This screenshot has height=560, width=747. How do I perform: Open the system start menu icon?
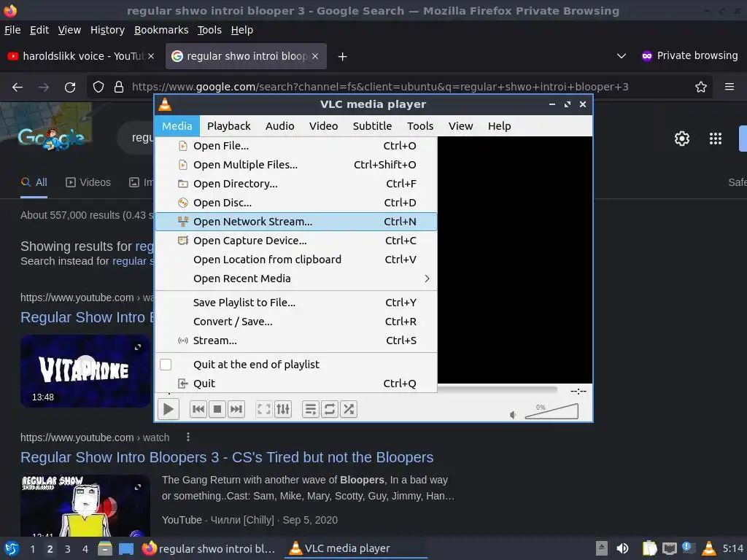coord(12,548)
